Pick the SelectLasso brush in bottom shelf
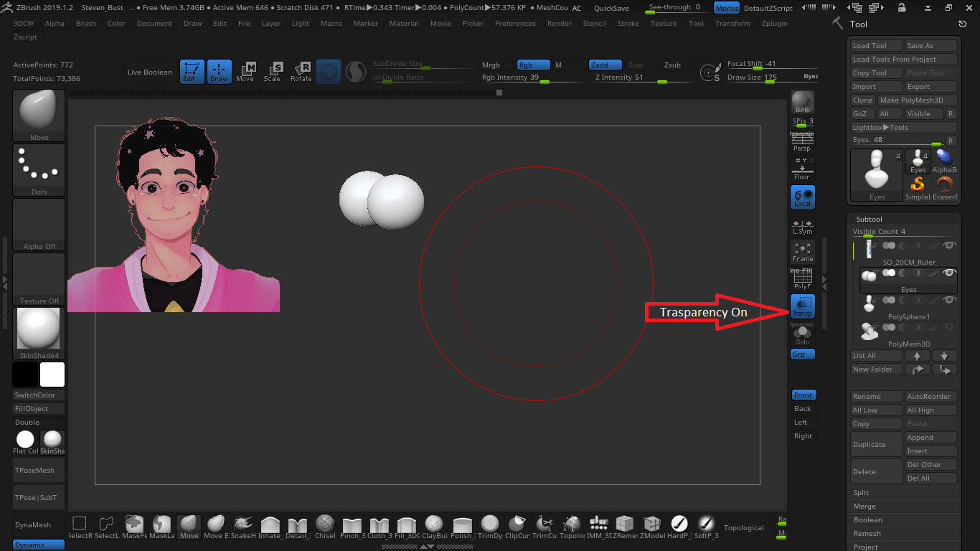Viewport: 980px width, 551px height. point(107,527)
